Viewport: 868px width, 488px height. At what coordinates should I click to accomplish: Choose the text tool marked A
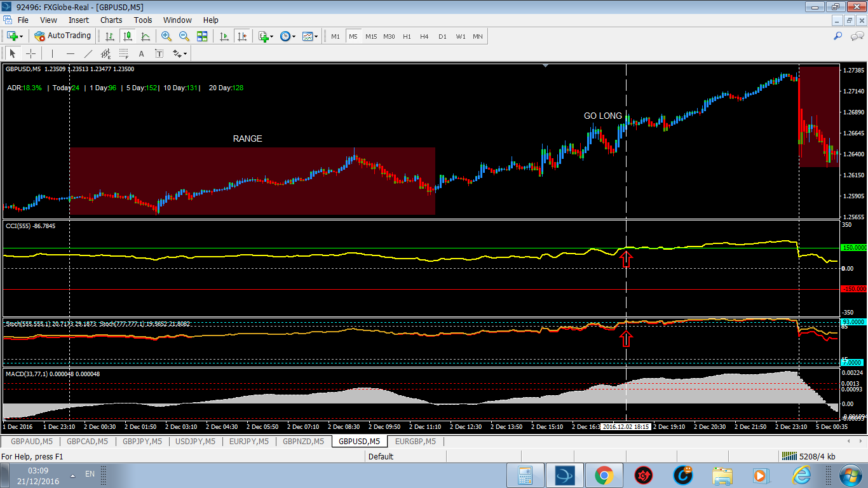[141, 53]
